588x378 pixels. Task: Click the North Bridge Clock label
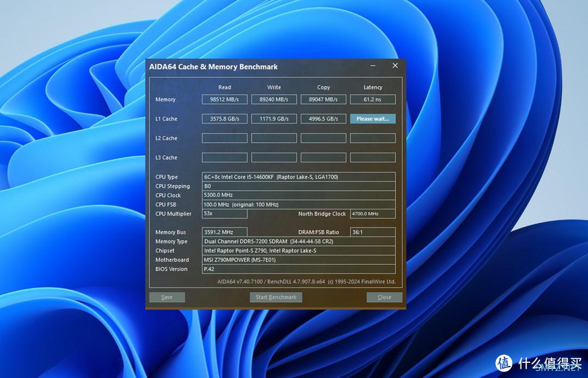coord(322,214)
